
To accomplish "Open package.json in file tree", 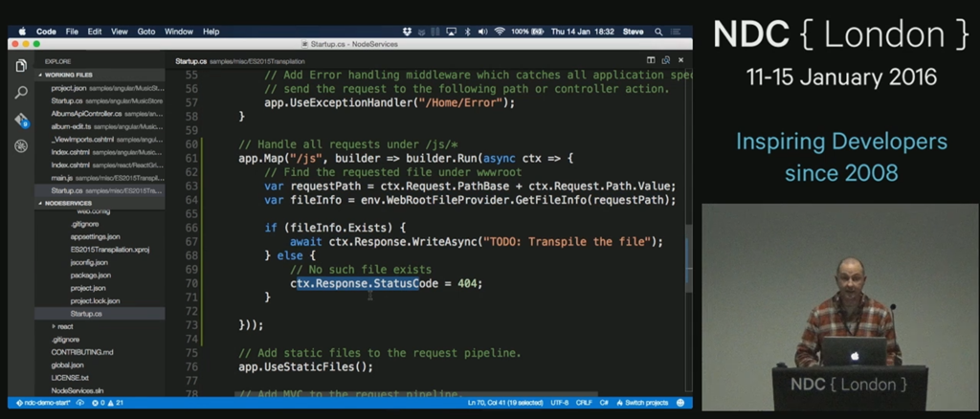I will 91,276.
